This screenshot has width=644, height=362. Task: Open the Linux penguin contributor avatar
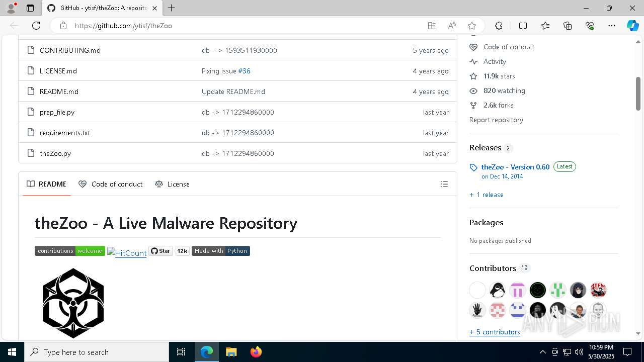498,290
